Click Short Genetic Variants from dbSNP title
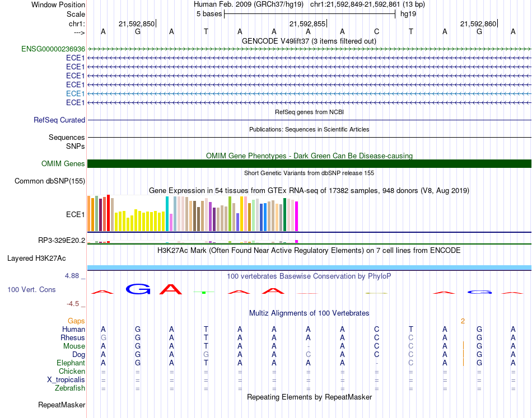 [x=309, y=173]
